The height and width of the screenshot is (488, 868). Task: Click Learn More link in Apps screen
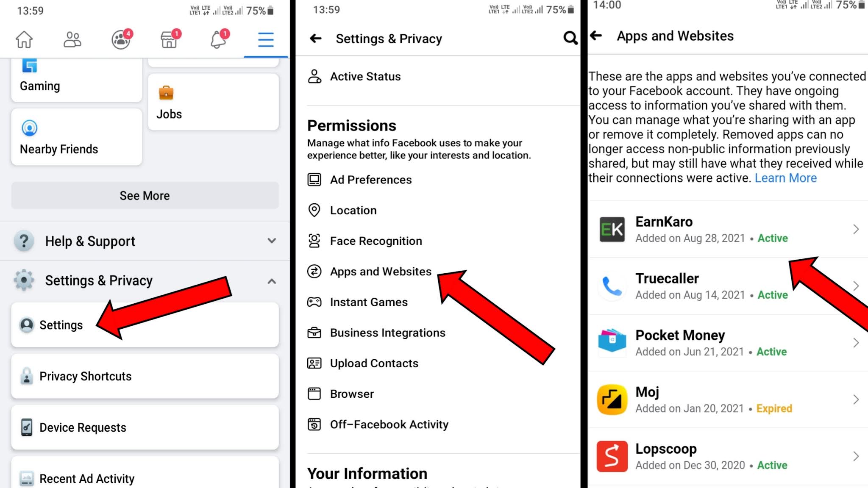[x=785, y=177]
